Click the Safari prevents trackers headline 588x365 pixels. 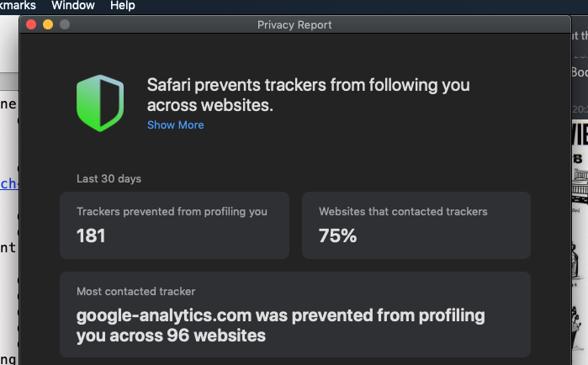pos(308,95)
